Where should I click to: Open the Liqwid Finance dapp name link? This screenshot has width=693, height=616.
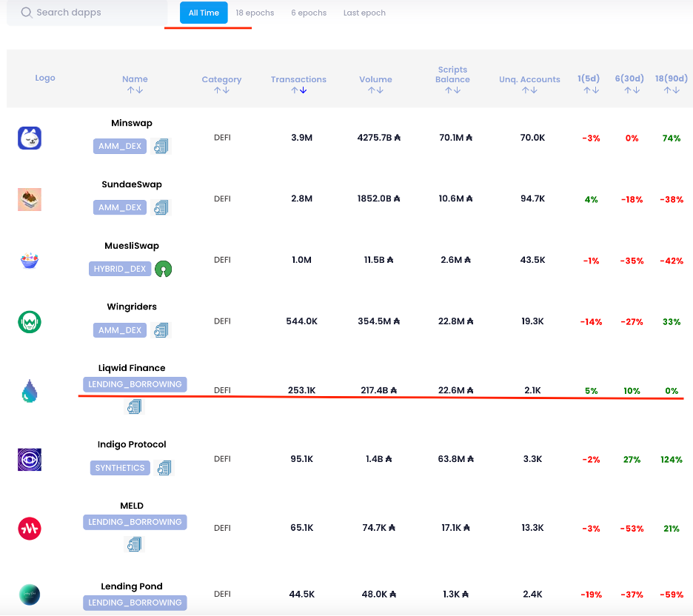click(132, 368)
